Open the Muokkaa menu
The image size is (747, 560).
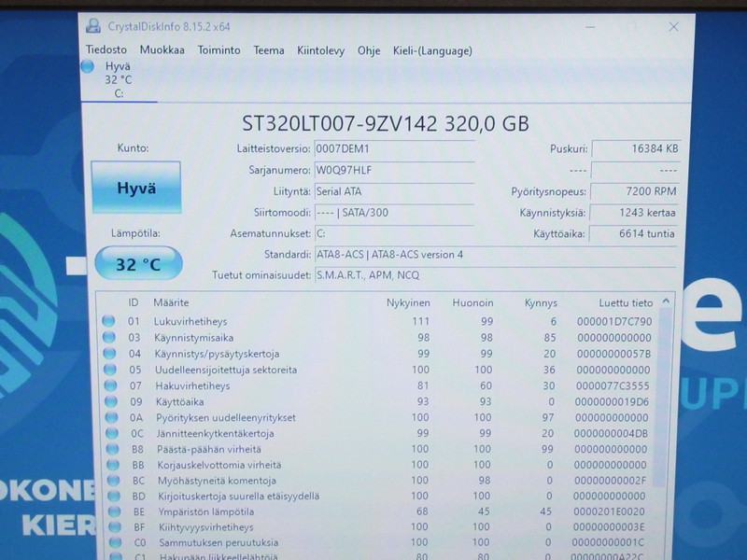point(162,50)
